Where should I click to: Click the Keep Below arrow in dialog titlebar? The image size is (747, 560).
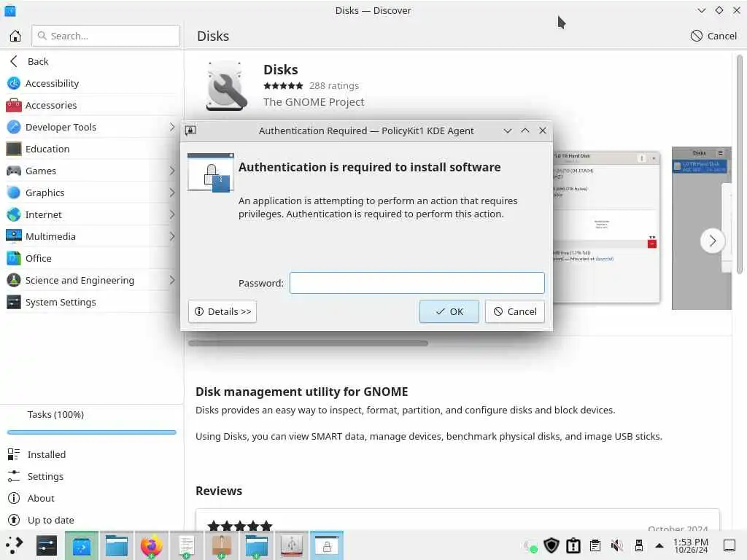click(508, 131)
